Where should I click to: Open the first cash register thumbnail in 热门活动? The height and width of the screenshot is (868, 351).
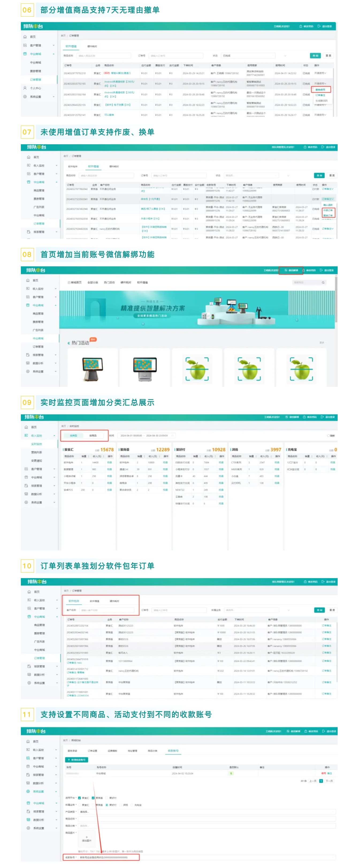(x=93, y=369)
